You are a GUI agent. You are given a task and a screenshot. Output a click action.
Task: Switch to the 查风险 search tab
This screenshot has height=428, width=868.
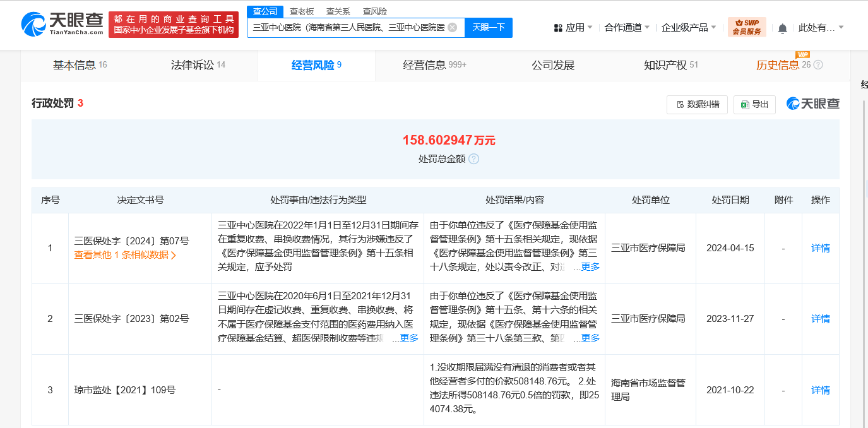tap(376, 11)
